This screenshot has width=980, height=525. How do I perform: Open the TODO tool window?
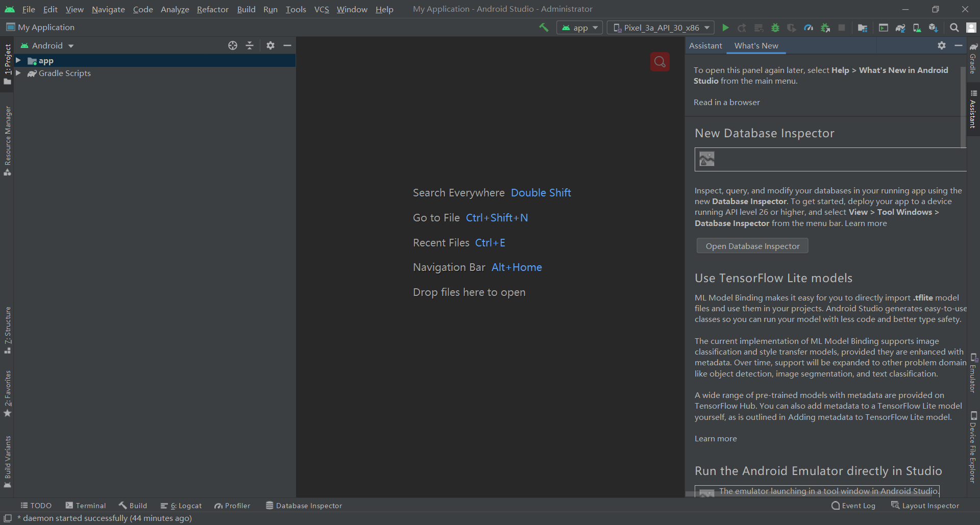point(36,506)
